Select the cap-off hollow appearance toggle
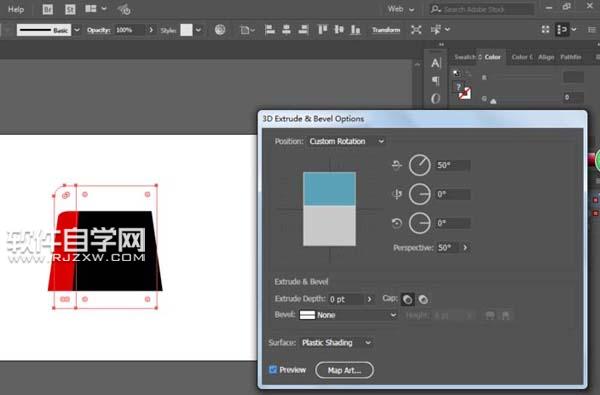The image size is (600, 395). [423, 299]
